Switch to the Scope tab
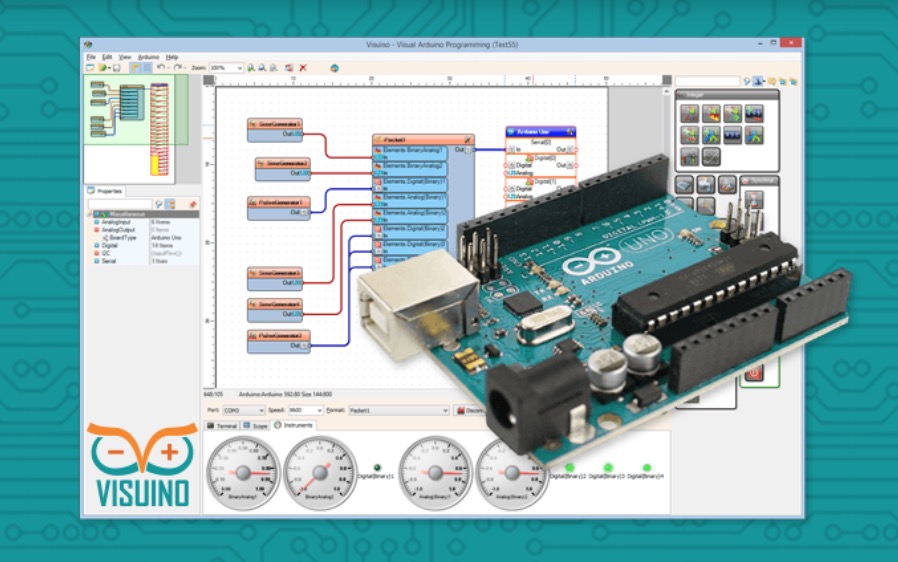The height and width of the screenshot is (562, 898). 255,425
